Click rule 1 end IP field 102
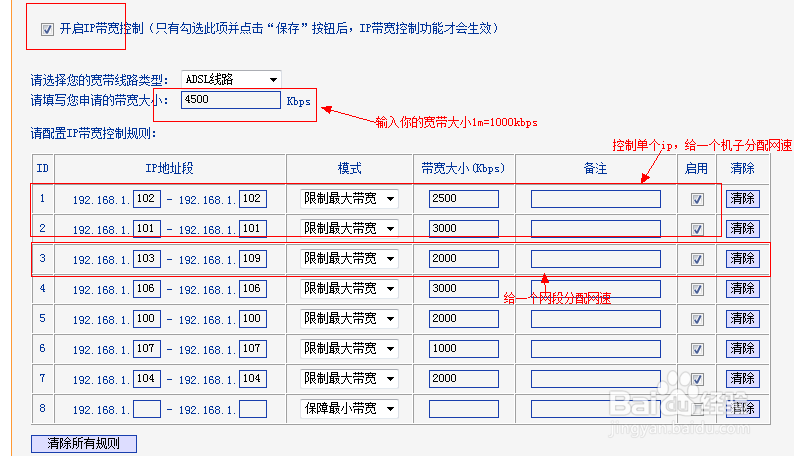The image size is (794, 456). (253, 199)
